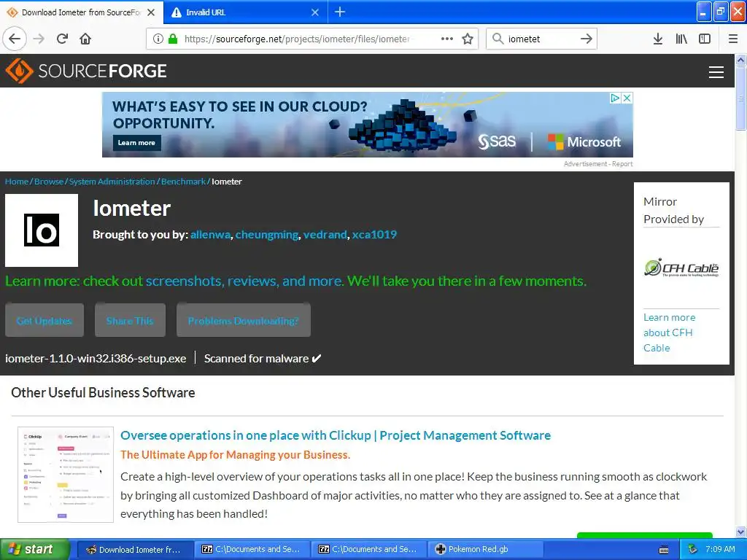Open page actions three-dots menu

pyautogui.click(x=447, y=39)
